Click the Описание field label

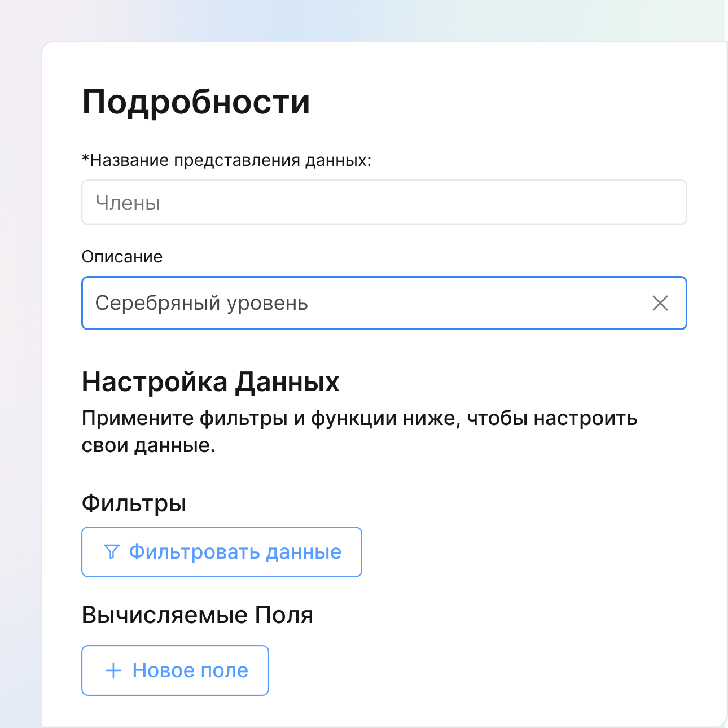pos(122,257)
